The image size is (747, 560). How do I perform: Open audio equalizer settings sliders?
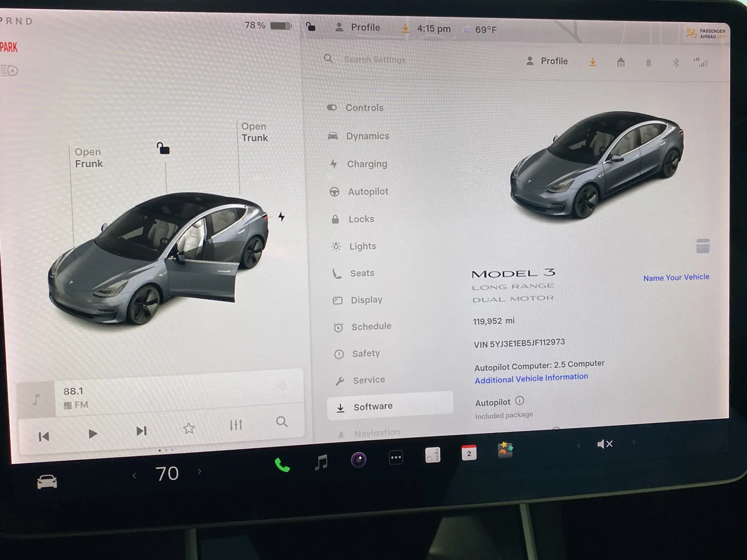pos(236,425)
